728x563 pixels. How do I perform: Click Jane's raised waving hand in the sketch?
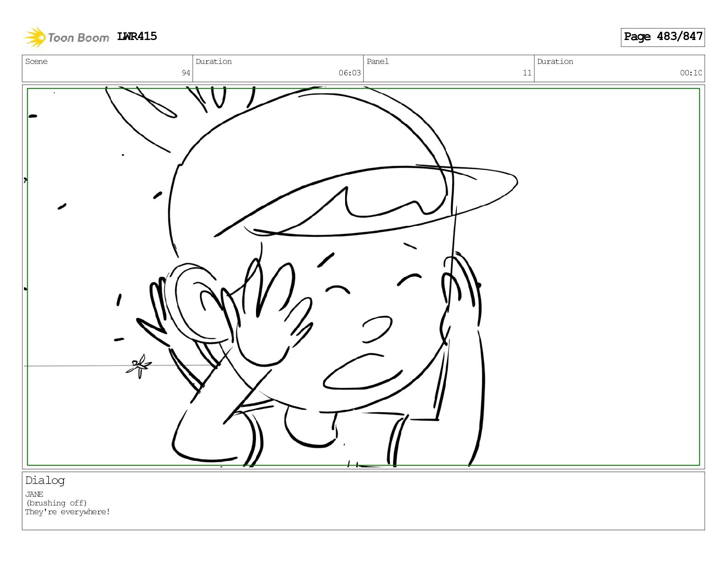coord(270,312)
